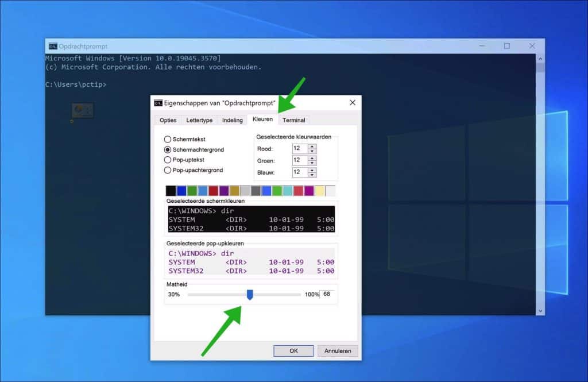Image resolution: width=588 pixels, height=382 pixels.
Task: Click into the Blauw value field
Action: (x=300, y=172)
